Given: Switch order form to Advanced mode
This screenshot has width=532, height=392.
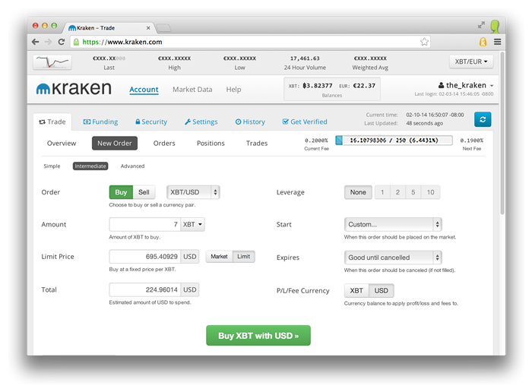Looking at the screenshot, I should pos(132,166).
